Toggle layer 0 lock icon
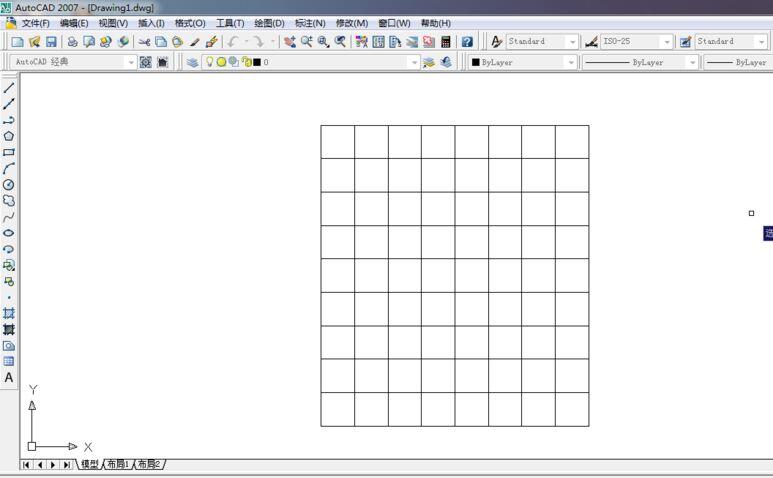 [x=245, y=62]
